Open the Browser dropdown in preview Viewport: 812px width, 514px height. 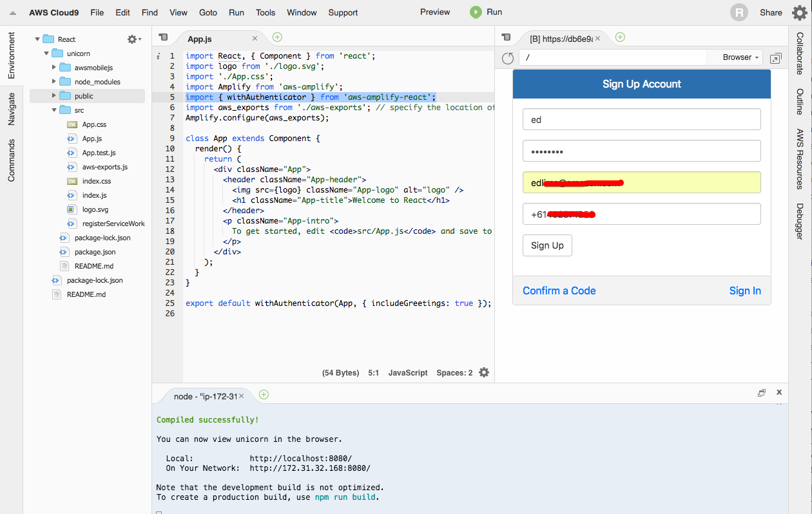[x=740, y=57]
